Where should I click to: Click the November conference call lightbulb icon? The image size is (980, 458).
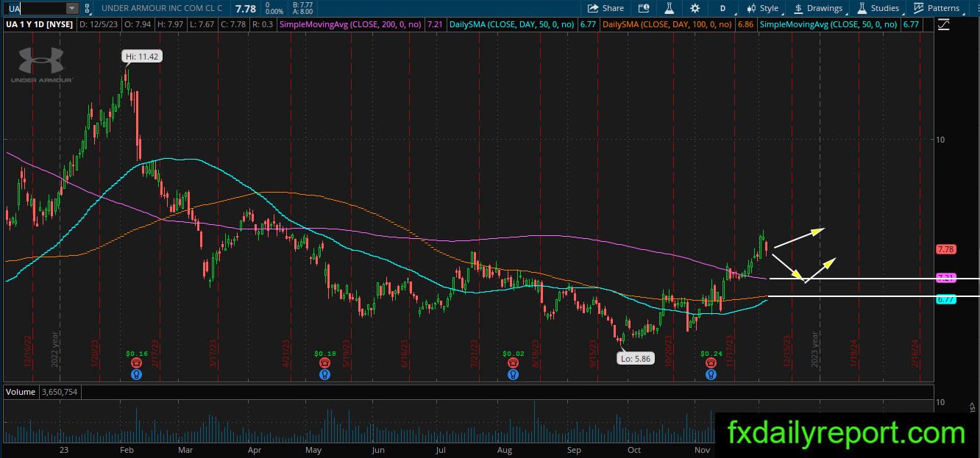(711, 374)
